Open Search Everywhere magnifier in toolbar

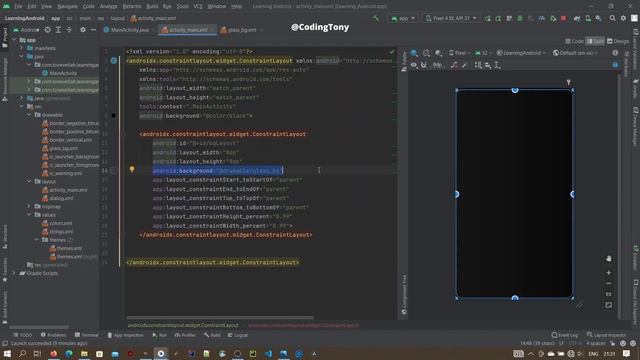coord(613,18)
